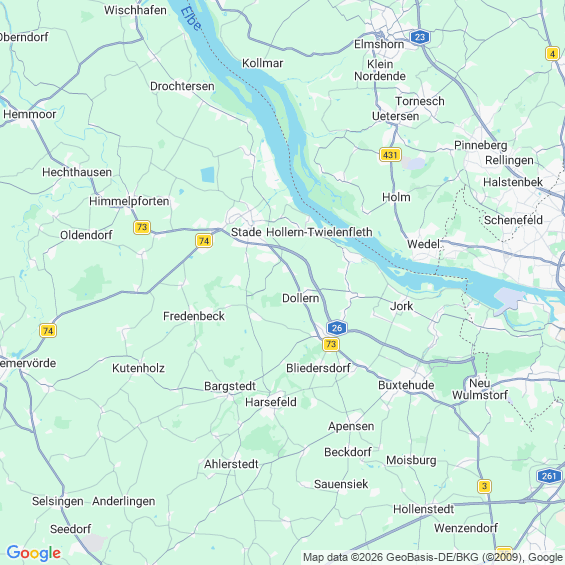Click the A26 motorway shield near Dollern
This screenshot has width=565, height=565.
click(x=337, y=328)
